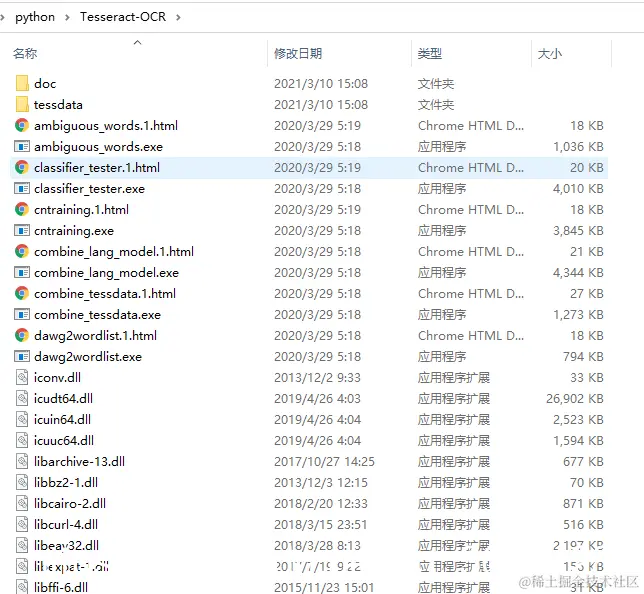Select file name cntraining.exe
This screenshot has width=644, height=594.
[x=74, y=230]
